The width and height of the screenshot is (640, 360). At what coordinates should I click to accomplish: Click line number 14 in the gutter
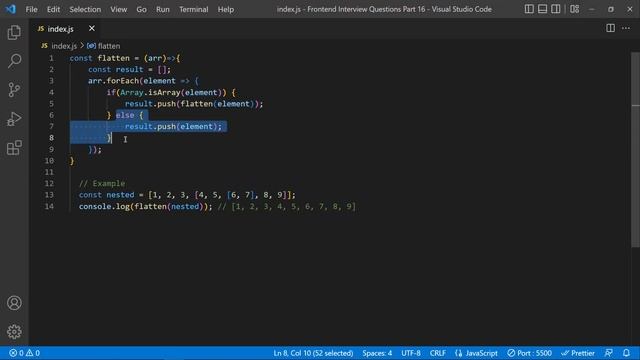(x=49, y=206)
